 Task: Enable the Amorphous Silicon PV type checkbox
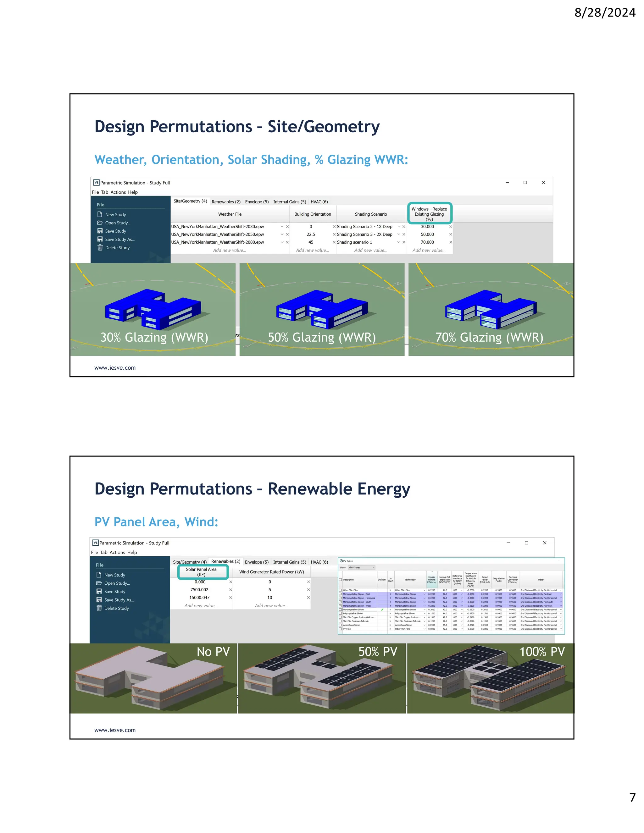point(340,625)
